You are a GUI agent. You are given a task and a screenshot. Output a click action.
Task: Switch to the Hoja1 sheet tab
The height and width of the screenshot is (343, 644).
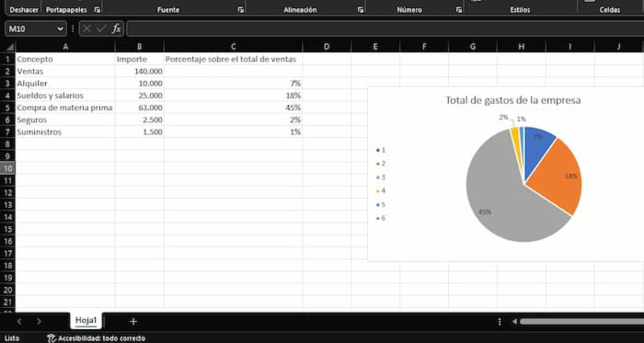pos(86,321)
